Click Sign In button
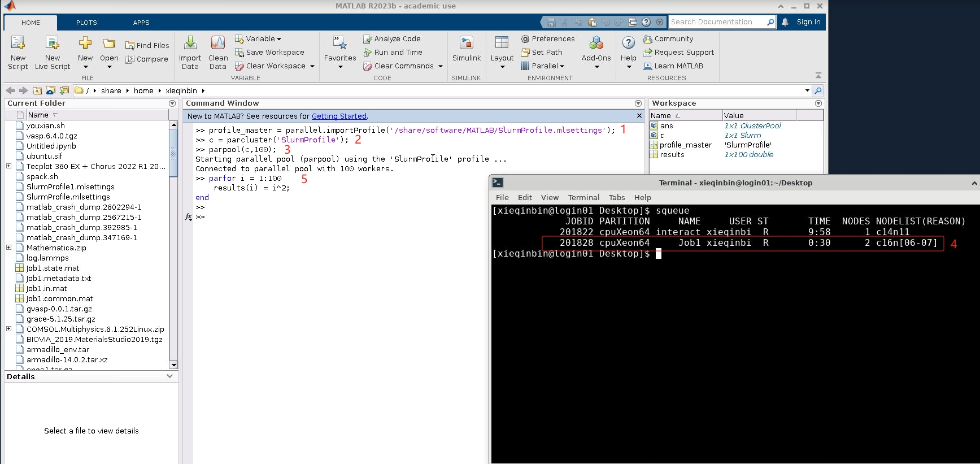This screenshot has height=464, width=980. pos(808,22)
